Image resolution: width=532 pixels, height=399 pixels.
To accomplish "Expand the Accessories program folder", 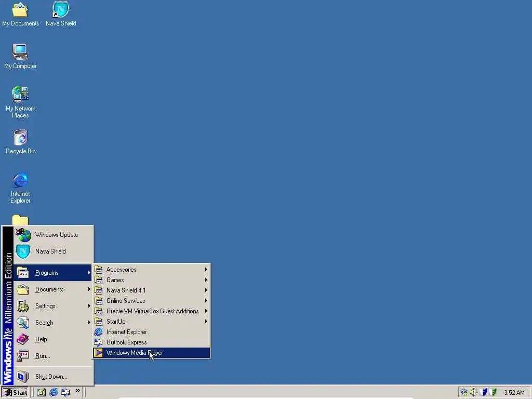I will (151, 270).
